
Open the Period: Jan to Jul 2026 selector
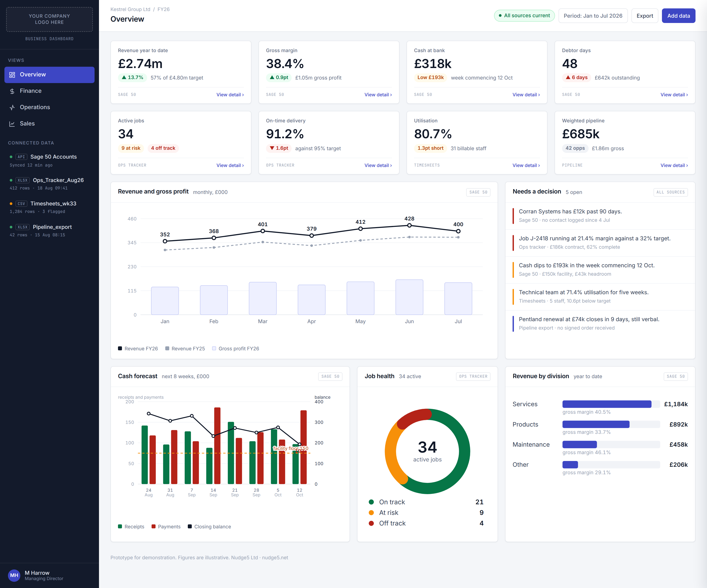point(593,16)
